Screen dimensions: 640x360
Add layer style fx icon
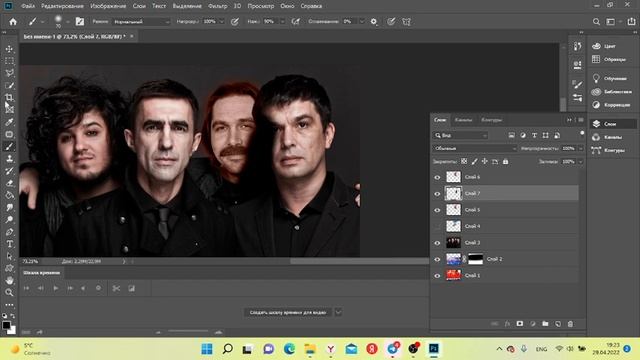507,324
